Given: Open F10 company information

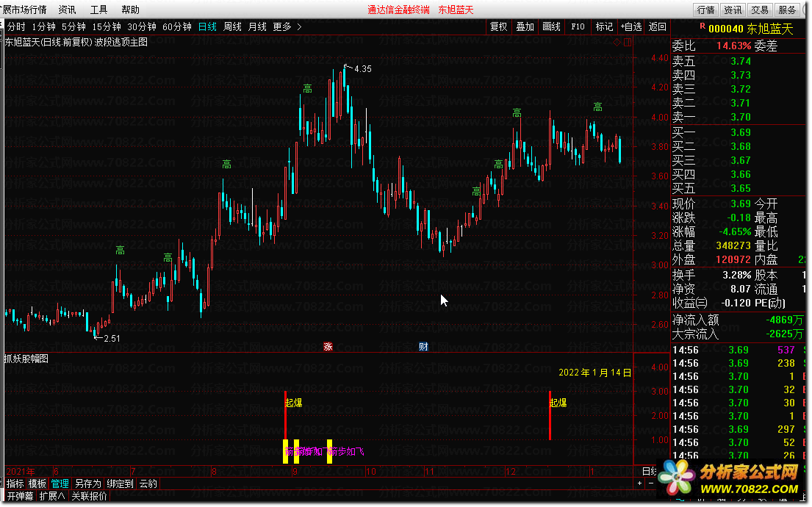Looking at the screenshot, I should 578,26.
